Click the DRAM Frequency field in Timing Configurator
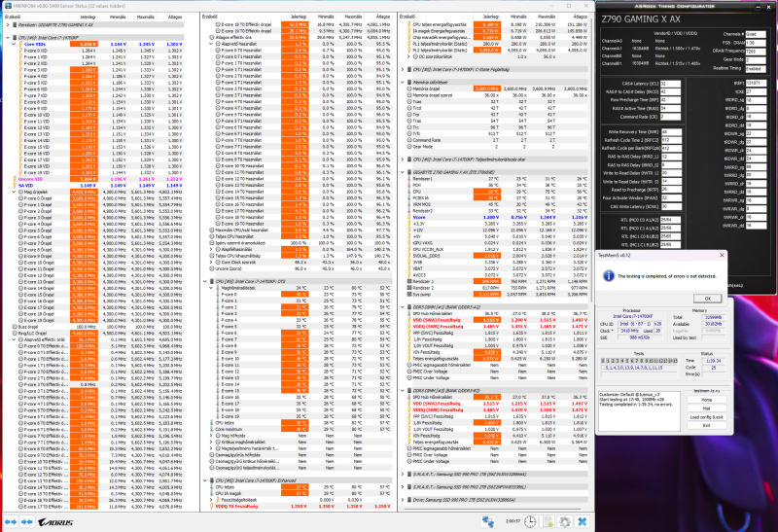This screenshot has width=778, height=532. click(x=756, y=52)
